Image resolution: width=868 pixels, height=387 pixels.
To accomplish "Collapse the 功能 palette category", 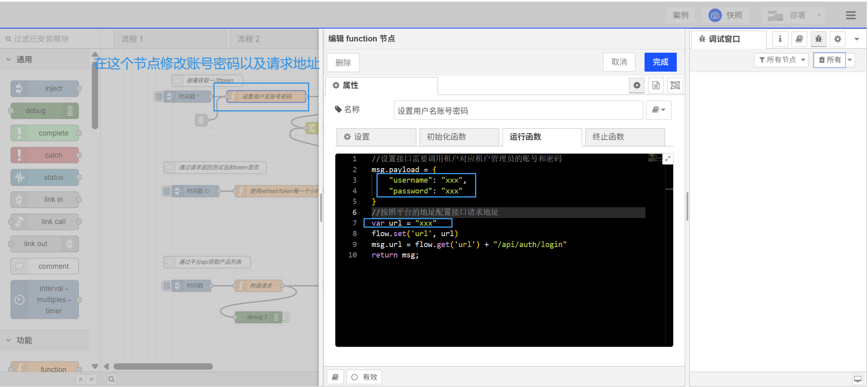I will 45,340.
